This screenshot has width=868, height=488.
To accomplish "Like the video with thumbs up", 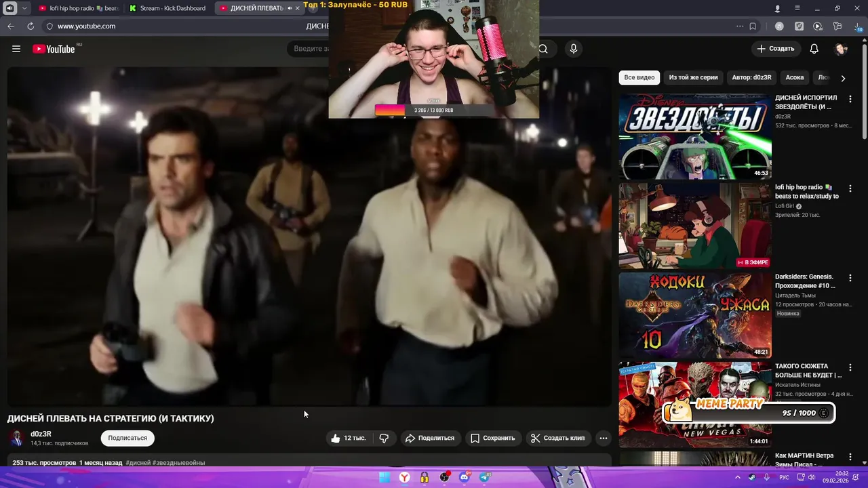I will pos(348,439).
